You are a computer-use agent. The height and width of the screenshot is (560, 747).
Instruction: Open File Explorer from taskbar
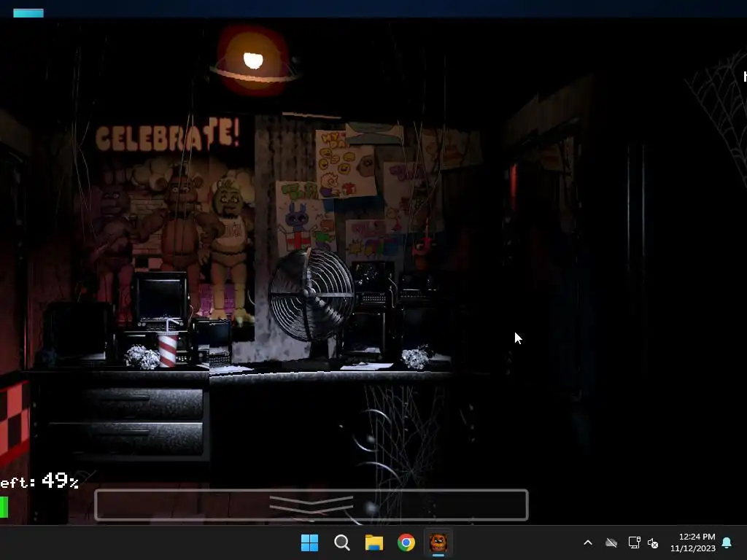coord(374,542)
